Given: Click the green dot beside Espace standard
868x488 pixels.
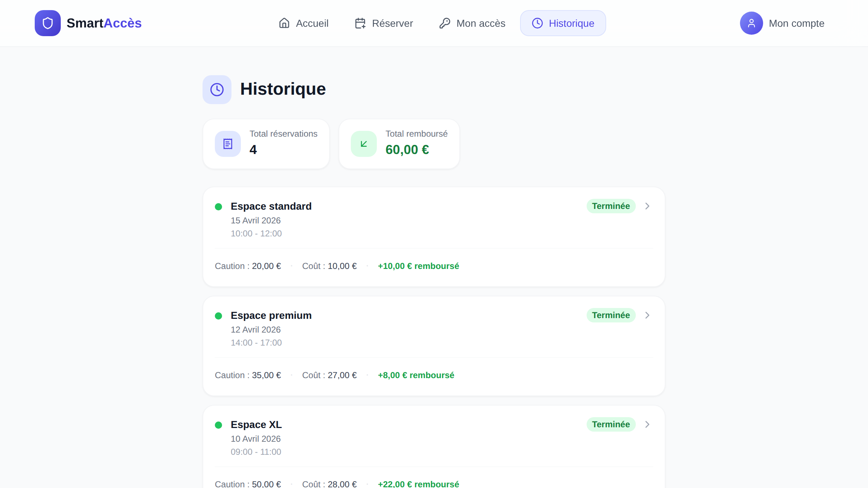Looking at the screenshot, I should (x=218, y=207).
